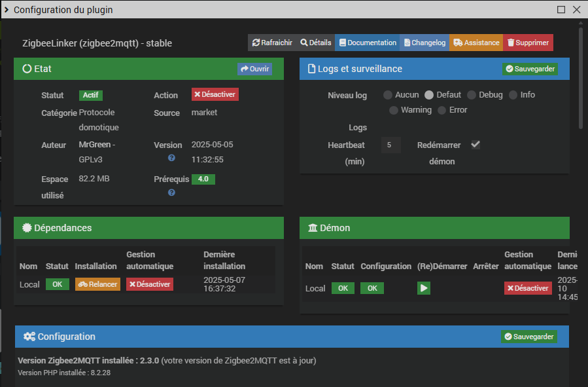Click the 82.2 MB space value
This screenshot has width=588, height=387.
[94, 179]
